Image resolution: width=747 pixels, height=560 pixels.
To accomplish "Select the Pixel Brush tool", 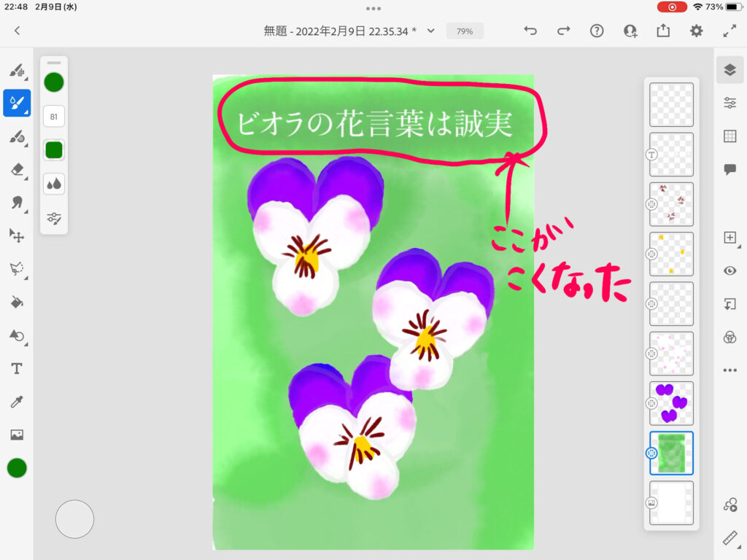I will pos(16,71).
